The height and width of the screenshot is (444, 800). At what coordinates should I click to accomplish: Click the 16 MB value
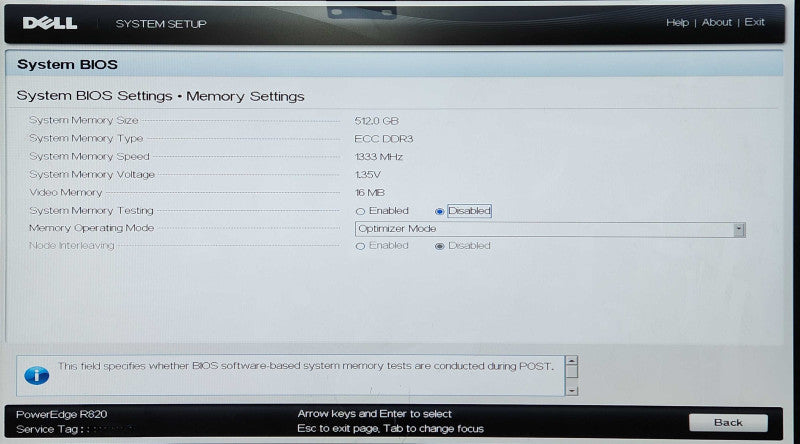(370, 192)
